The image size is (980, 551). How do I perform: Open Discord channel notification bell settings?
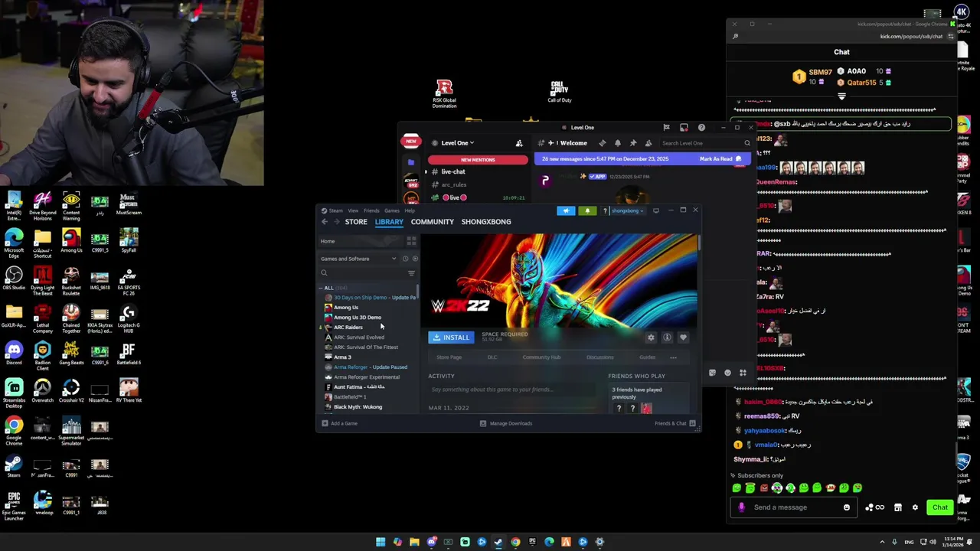click(617, 143)
